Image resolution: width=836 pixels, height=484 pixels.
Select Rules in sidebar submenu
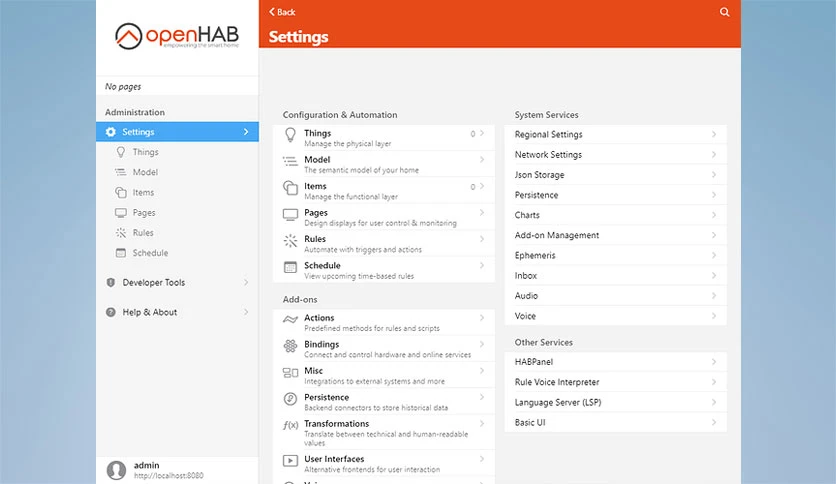coord(177,232)
